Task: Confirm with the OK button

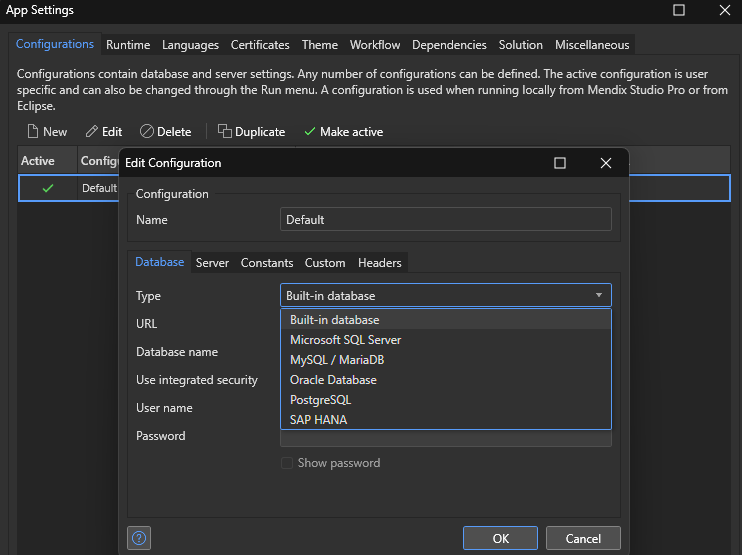Action: (x=500, y=538)
